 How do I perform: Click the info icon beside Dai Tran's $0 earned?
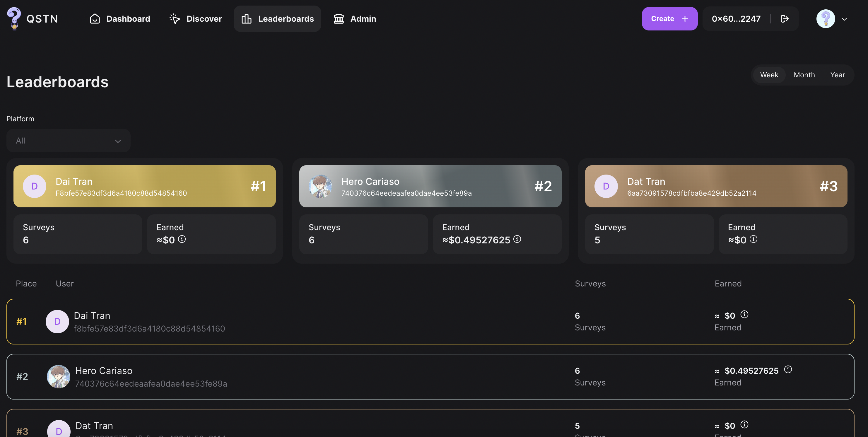182,239
